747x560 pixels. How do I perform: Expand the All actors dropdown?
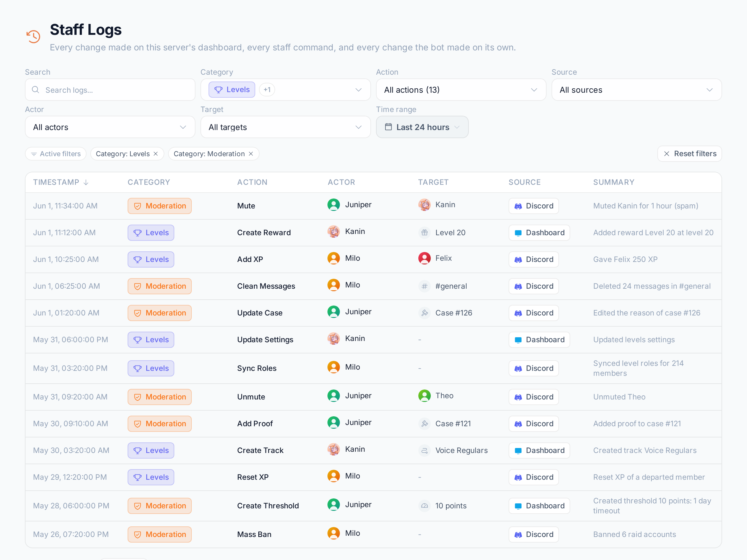click(x=110, y=127)
